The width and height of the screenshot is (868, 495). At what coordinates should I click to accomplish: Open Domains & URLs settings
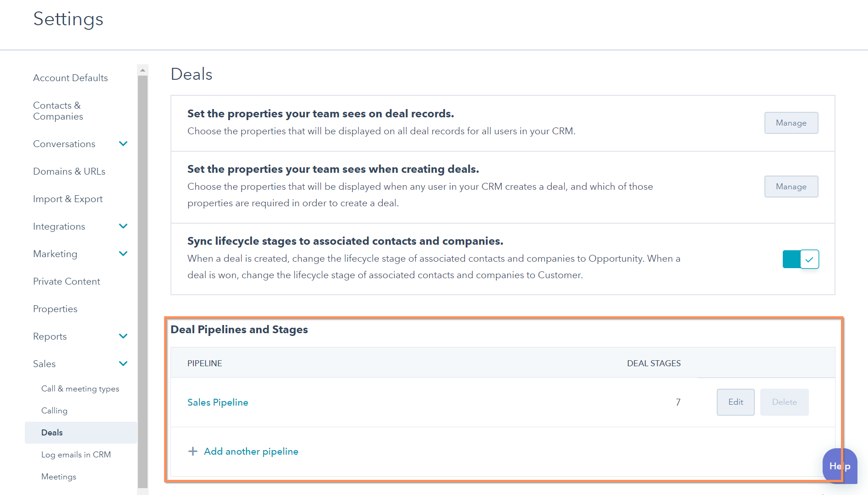pos(69,171)
